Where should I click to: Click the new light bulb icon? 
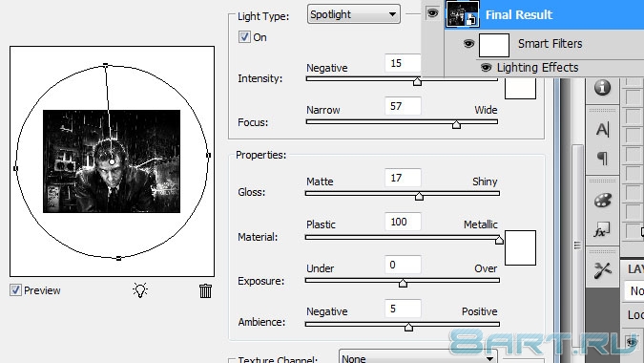pos(140,290)
